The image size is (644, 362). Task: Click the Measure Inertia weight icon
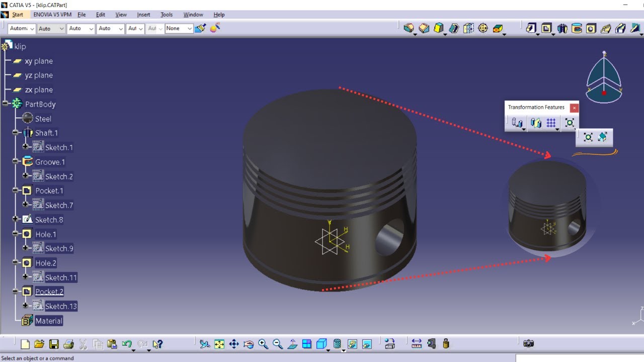(x=446, y=344)
